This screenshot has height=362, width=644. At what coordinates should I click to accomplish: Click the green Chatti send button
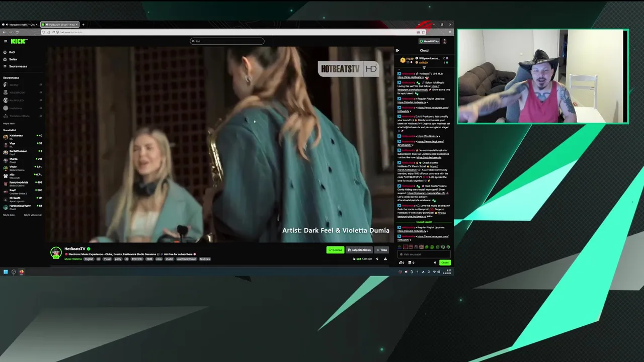point(445,262)
